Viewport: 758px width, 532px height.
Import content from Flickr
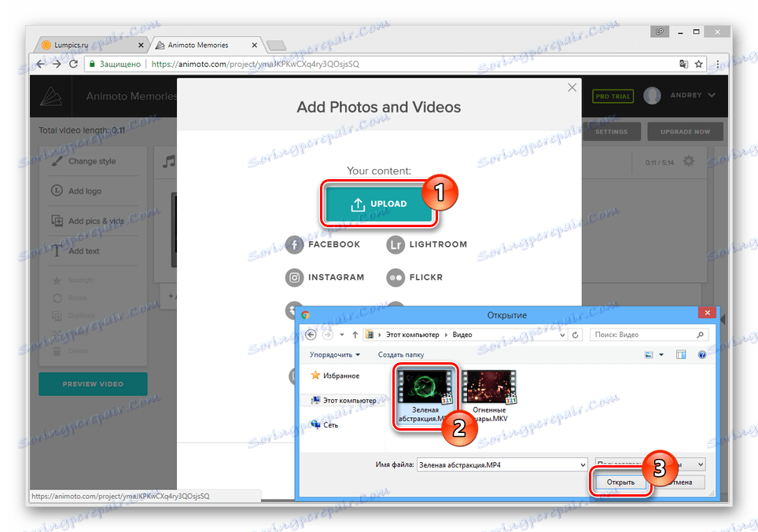click(414, 277)
